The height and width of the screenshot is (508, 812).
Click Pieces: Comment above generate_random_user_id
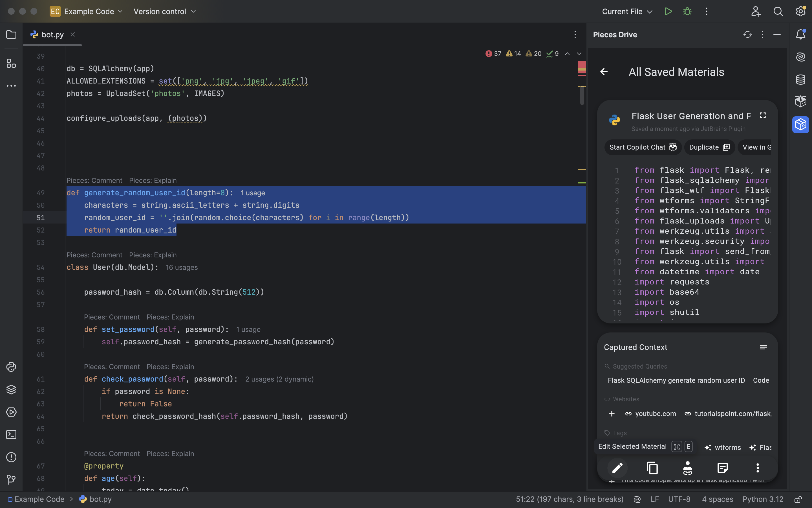tap(94, 180)
